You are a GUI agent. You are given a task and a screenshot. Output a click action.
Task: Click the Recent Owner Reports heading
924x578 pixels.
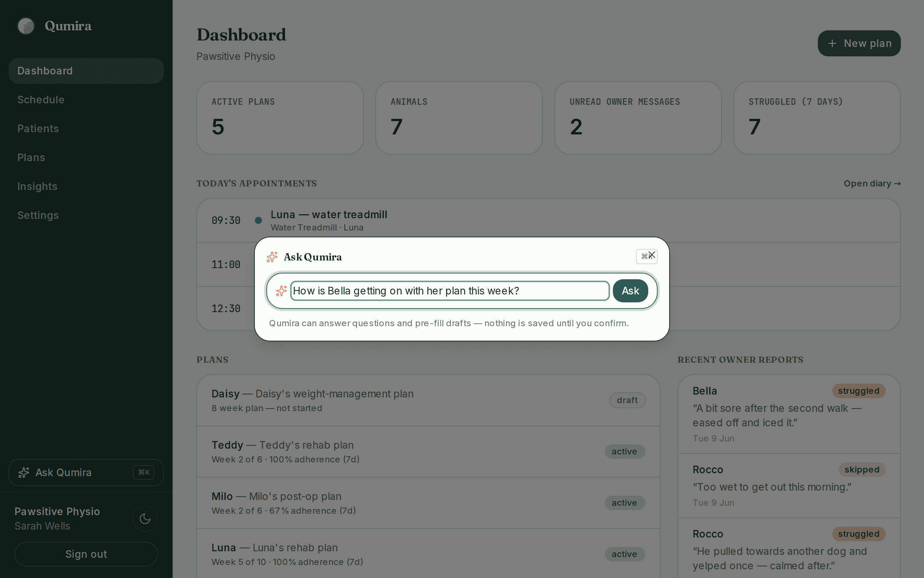[740, 360]
